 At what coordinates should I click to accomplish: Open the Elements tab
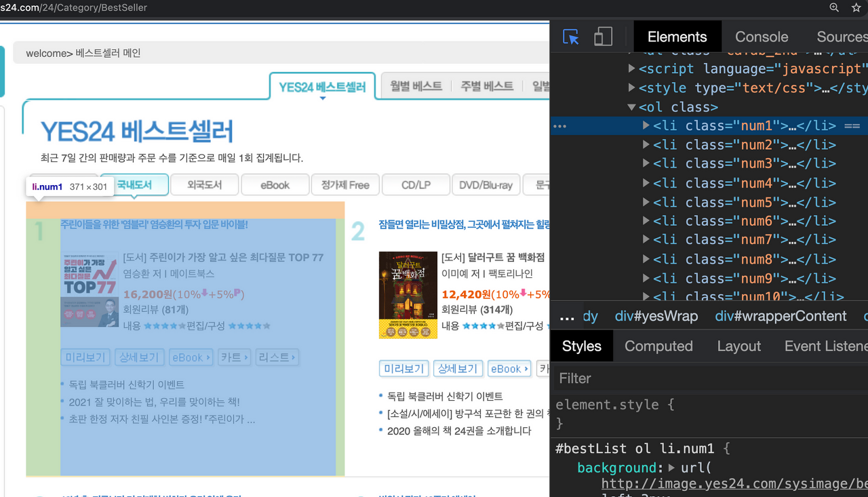click(677, 37)
